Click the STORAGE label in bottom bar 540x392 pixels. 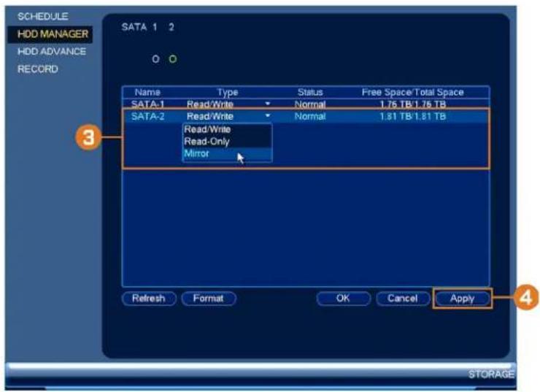pos(491,374)
